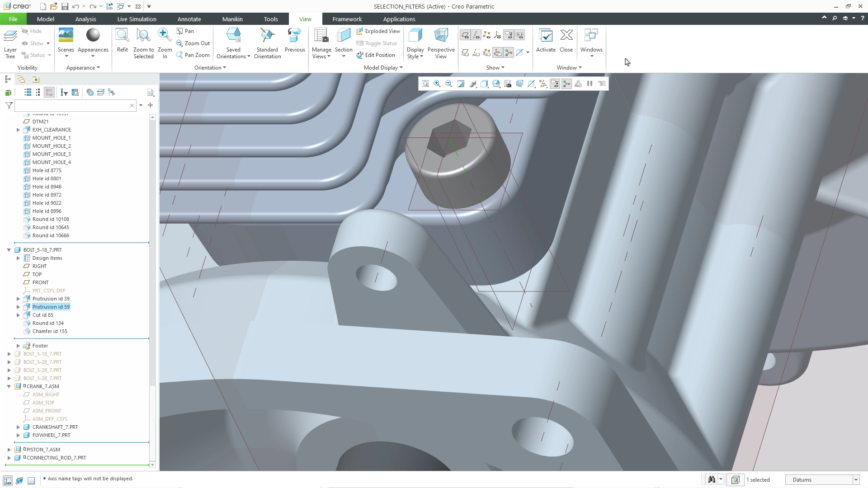Click Zoom to Selected in ribbon

point(143,43)
